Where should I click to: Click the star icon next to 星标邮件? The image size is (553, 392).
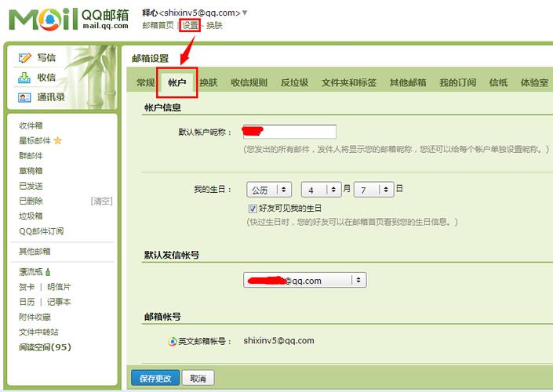pyautogui.click(x=58, y=140)
